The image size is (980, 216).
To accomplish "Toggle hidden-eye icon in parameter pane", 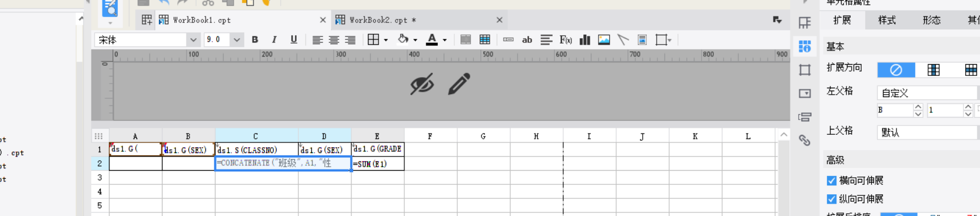I will [422, 84].
